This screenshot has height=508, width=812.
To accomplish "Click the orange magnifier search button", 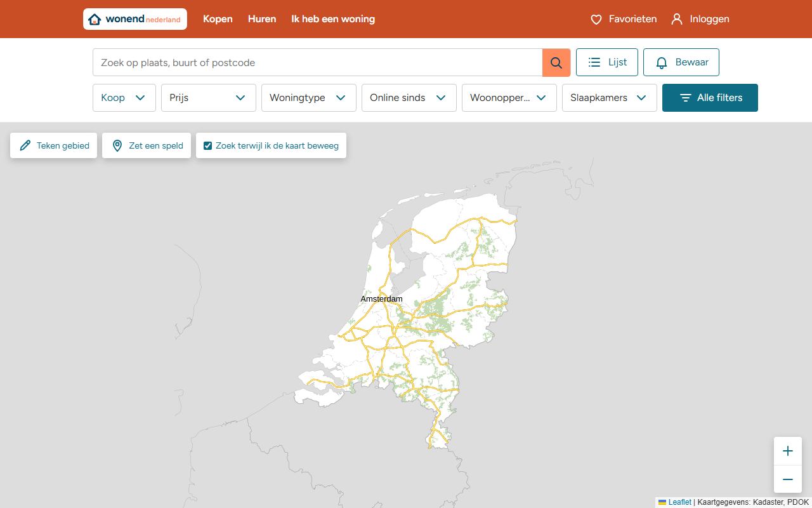I will click(x=556, y=62).
